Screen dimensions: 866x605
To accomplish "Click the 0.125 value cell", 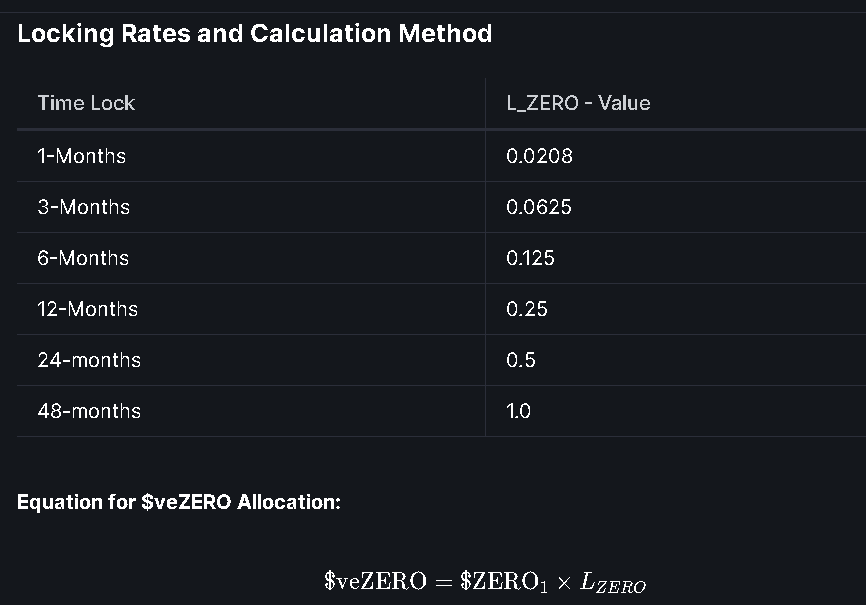I will 530,258.
